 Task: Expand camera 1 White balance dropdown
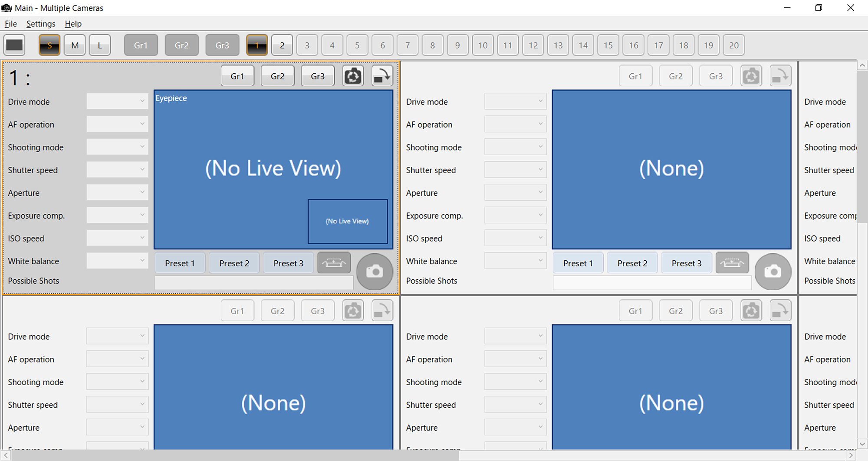(x=117, y=261)
